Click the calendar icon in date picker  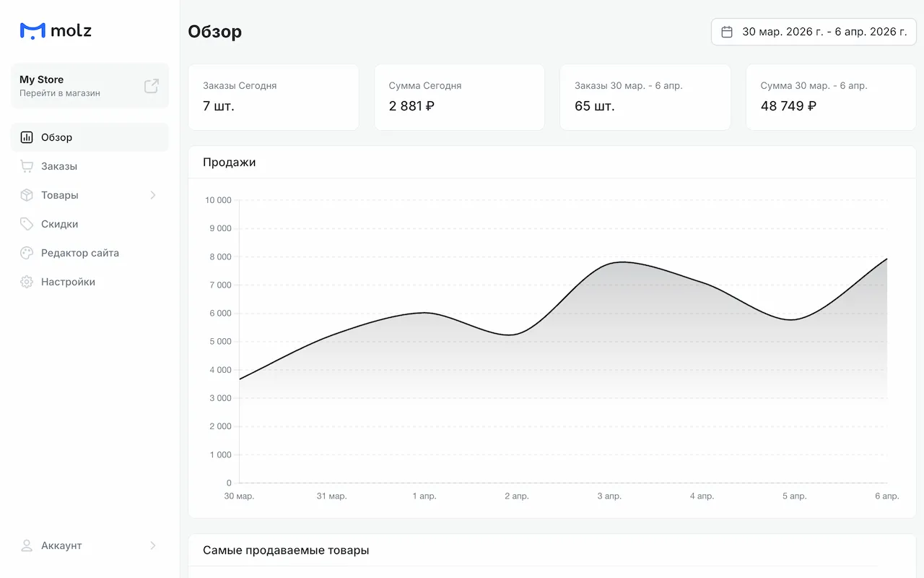[727, 32]
